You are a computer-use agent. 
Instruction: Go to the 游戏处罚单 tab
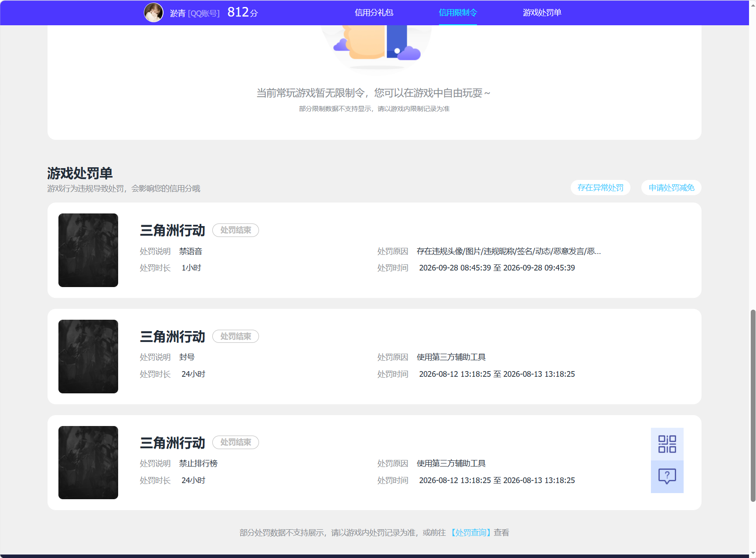tap(542, 13)
